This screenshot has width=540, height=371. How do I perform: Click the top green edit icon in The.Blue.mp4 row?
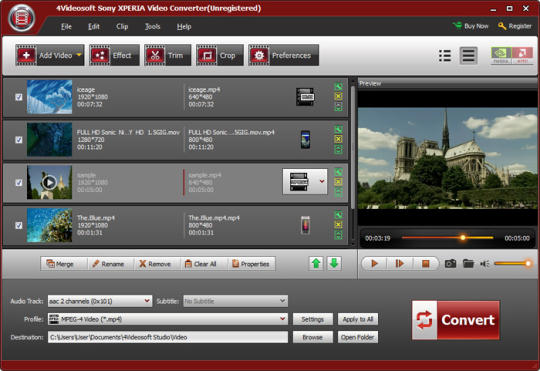pos(338,215)
